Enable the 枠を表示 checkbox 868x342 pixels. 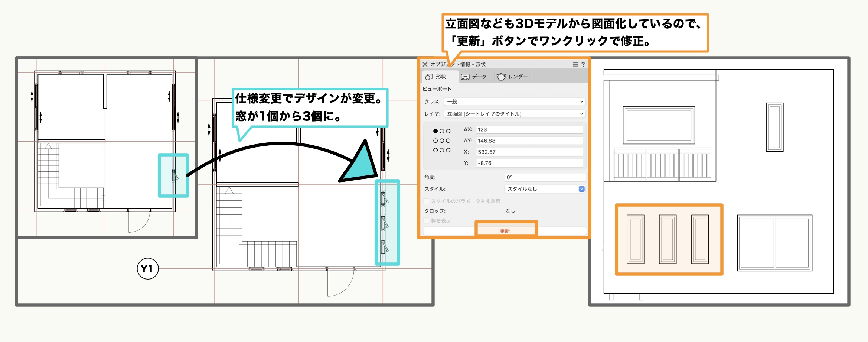click(427, 221)
